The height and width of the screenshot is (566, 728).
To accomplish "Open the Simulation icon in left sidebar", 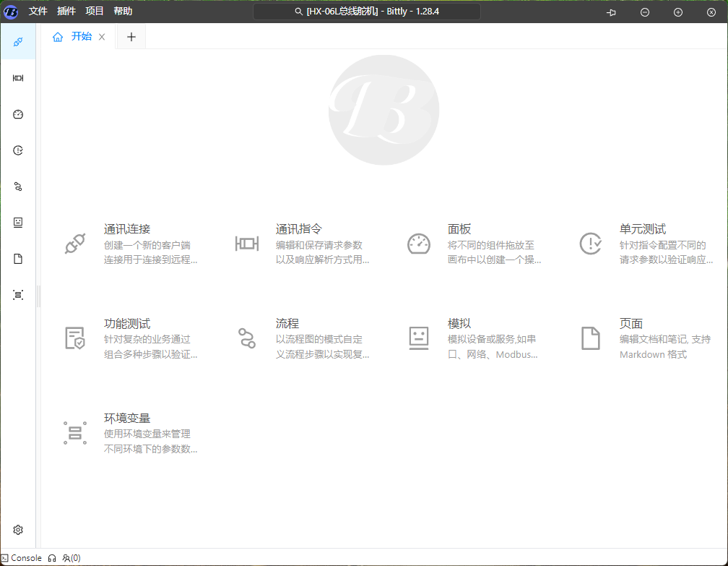I will click(x=18, y=223).
